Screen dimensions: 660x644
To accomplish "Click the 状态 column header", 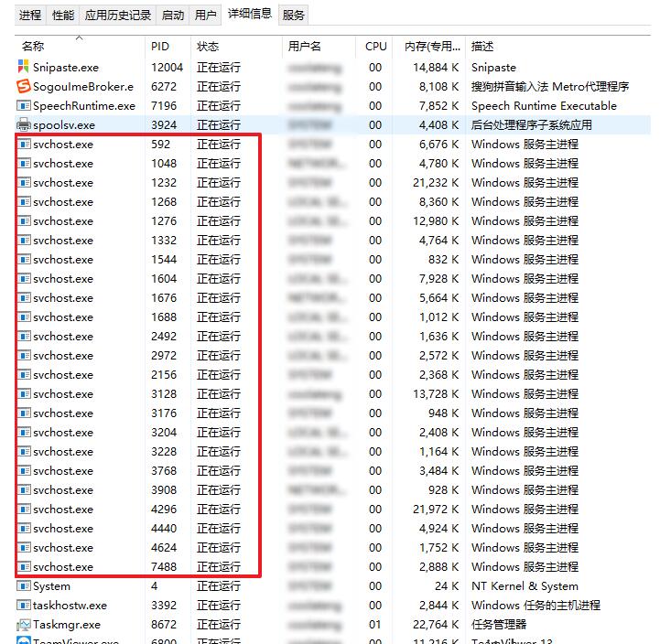I will click(x=208, y=46).
